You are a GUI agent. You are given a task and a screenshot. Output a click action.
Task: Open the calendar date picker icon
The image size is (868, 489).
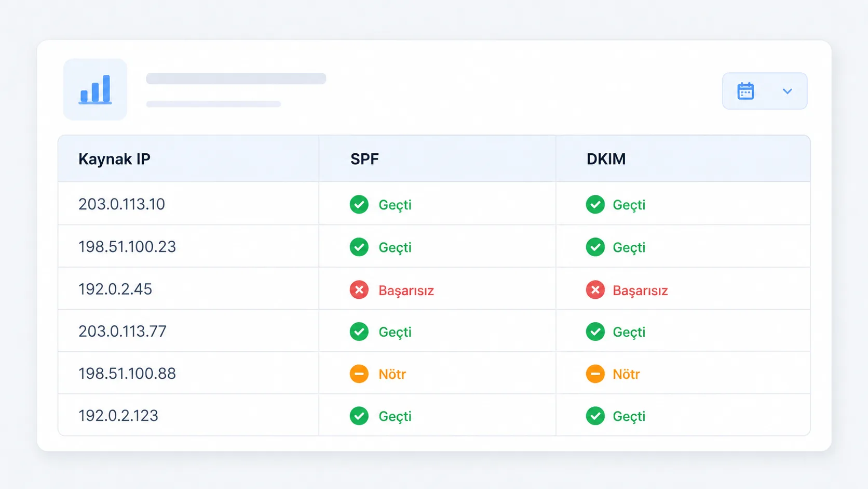coord(745,91)
